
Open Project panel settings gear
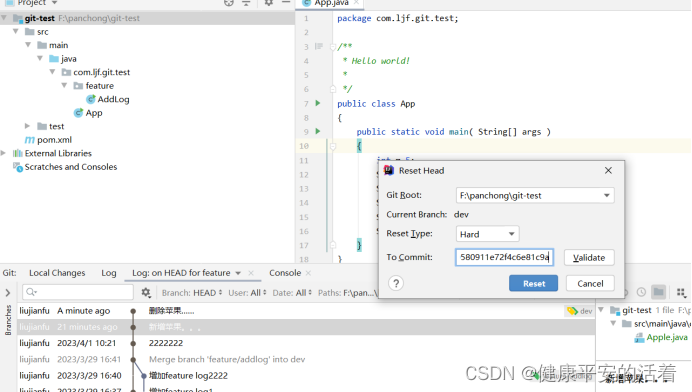(268, 3)
